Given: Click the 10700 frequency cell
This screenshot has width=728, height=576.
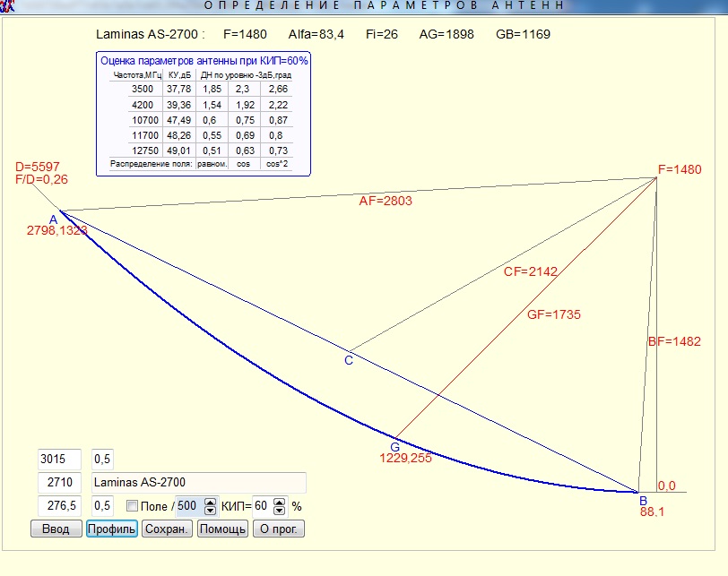Looking at the screenshot, I should tap(145, 120).
